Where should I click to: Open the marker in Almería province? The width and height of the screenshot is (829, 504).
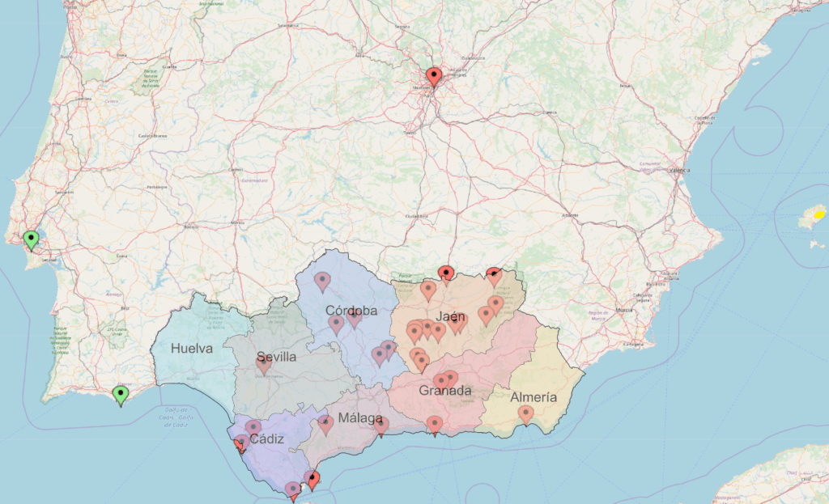tap(525, 414)
